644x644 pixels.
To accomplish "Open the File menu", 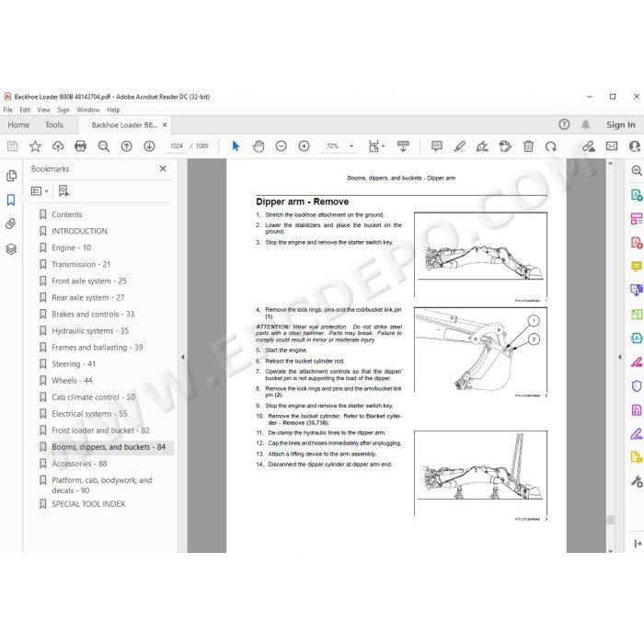I will (7, 109).
